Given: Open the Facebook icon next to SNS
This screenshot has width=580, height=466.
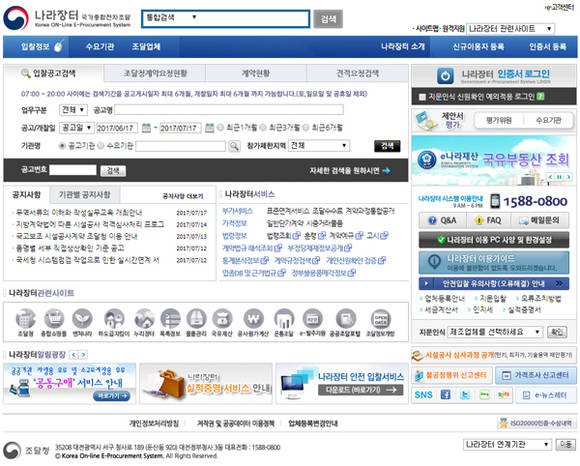Looking at the screenshot, I should coord(446,395).
